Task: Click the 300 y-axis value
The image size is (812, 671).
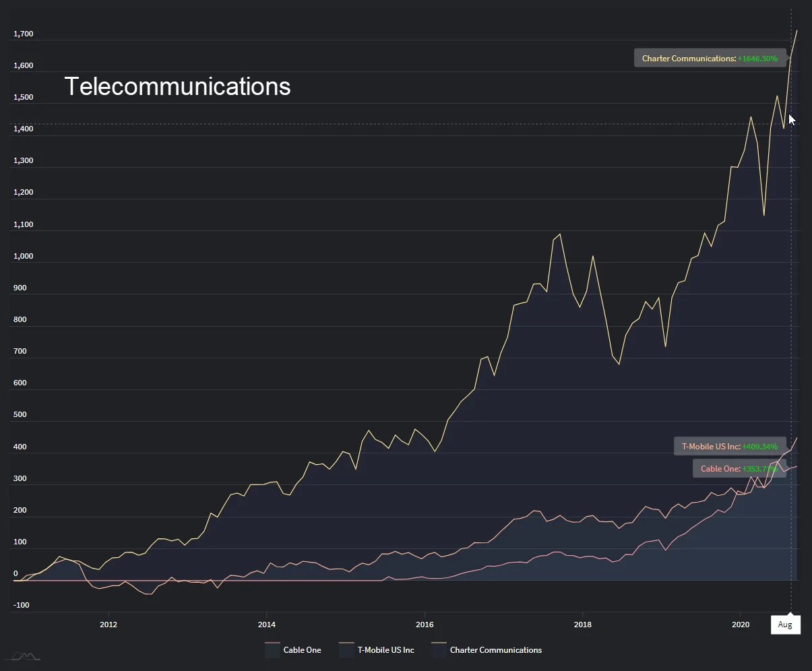Action: tap(20, 478)
